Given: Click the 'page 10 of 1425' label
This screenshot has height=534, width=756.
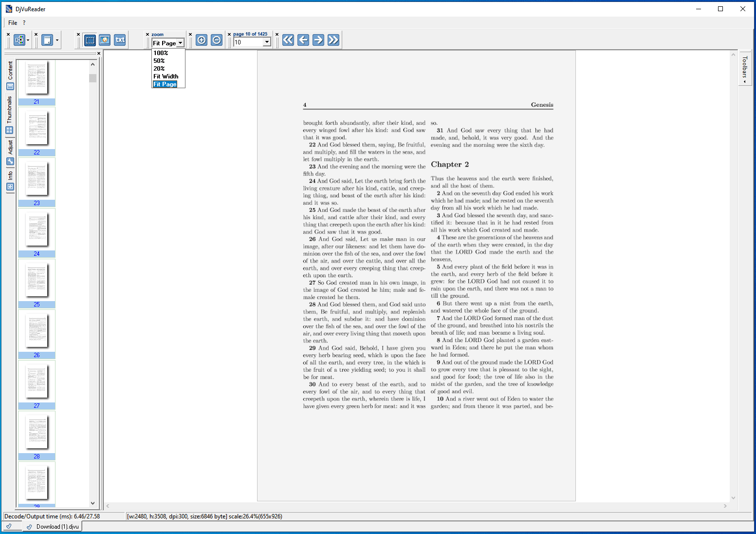Looking at the screenshot, I should 250,34.
